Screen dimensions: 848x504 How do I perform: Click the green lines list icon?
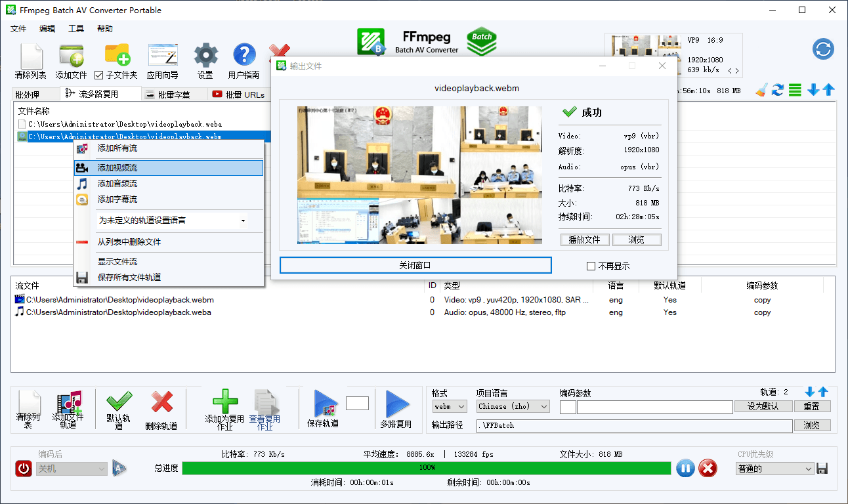795,90
